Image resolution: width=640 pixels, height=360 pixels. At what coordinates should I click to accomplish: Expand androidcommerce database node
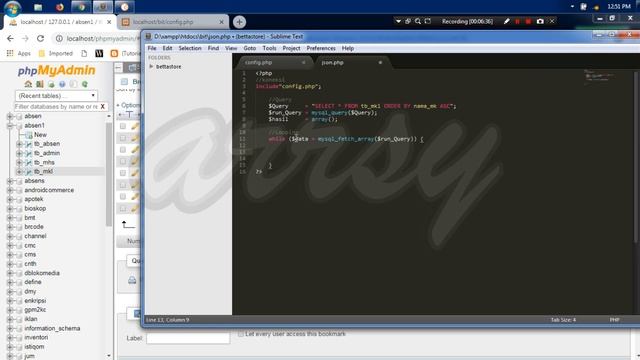pos(10,190)
